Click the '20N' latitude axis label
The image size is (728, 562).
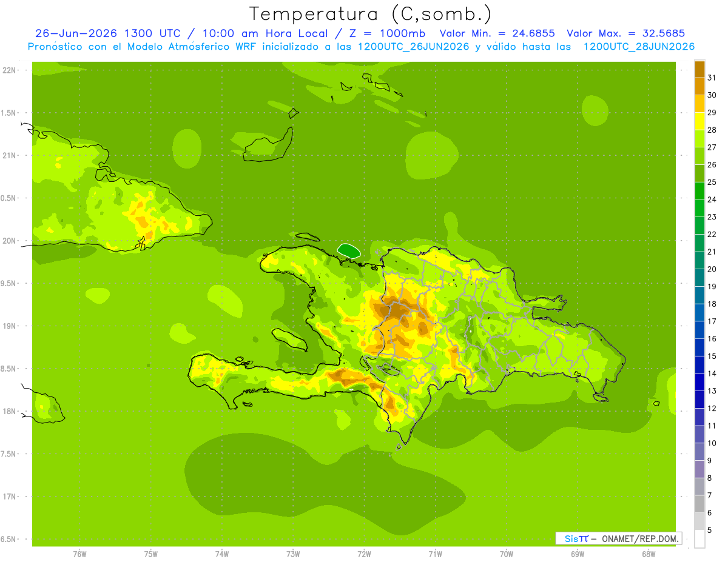[x=10, y=241]
